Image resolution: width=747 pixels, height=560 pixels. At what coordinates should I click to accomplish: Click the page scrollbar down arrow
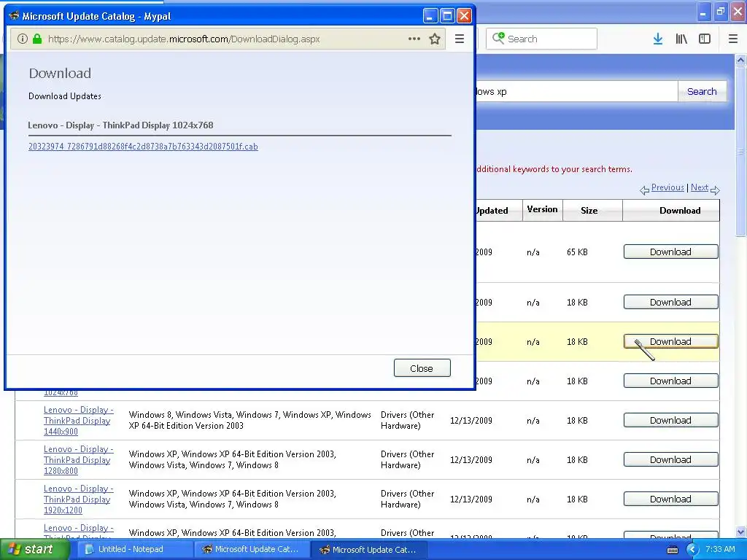740,532
